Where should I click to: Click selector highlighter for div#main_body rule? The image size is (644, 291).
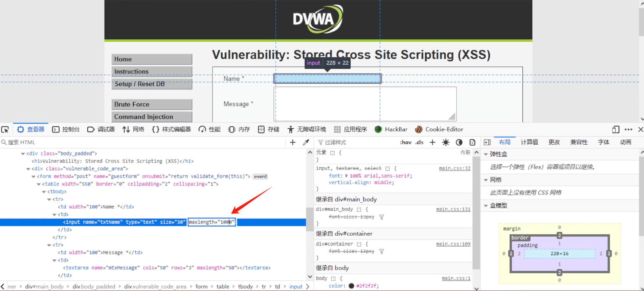359,209
